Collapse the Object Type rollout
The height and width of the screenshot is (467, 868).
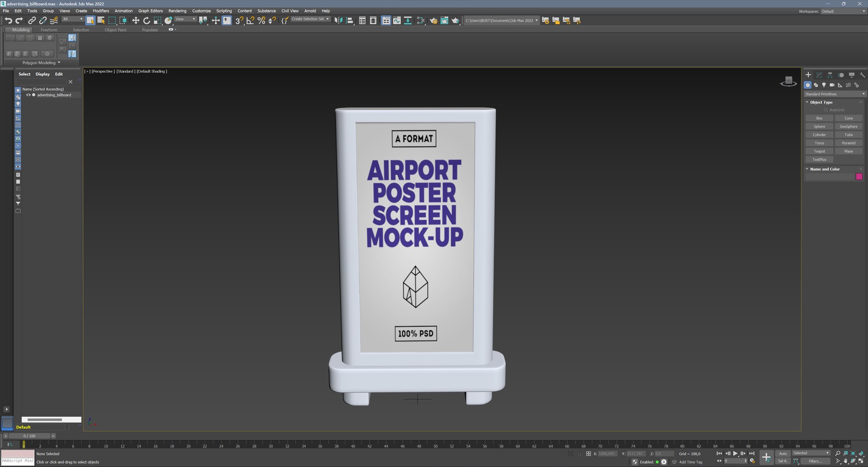(821, 102)
